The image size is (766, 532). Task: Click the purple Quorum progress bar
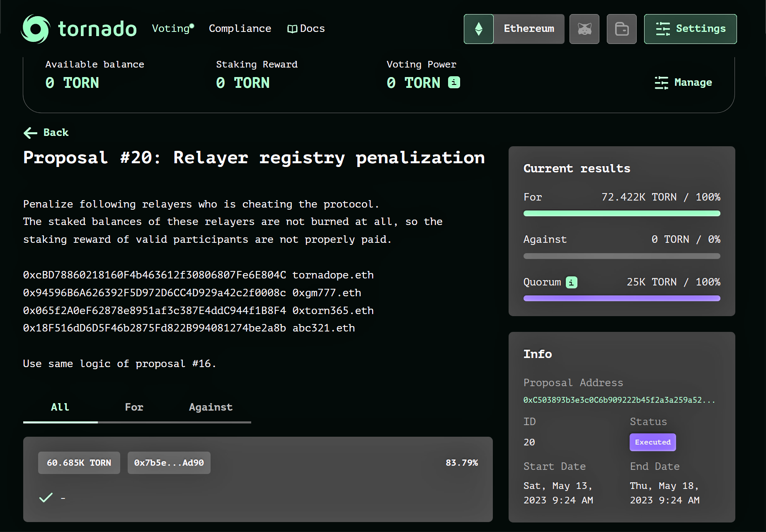pyautogui.click(x=622, y=298)
